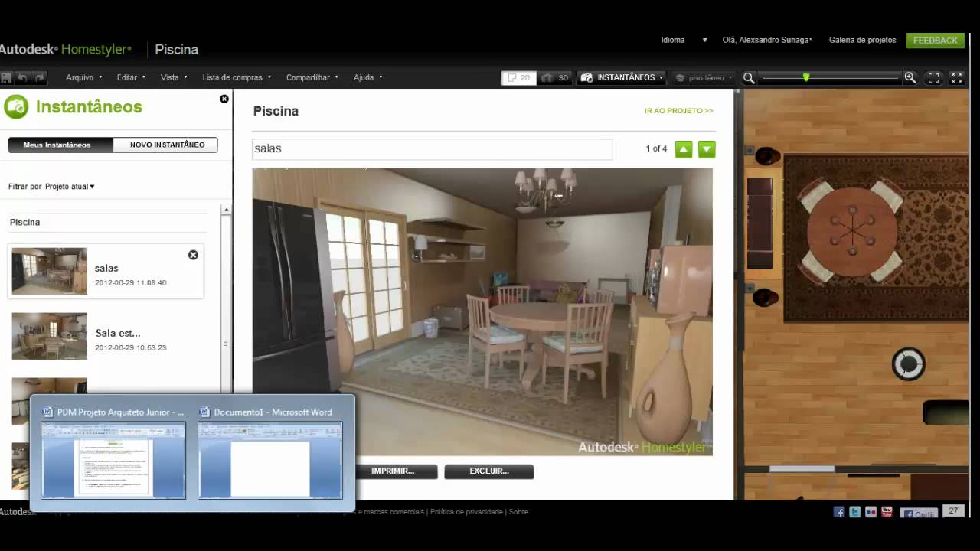The height and width of the screenshot is (551, 980).
Task: Click the redo arrow icon
Action: [40, 77]
